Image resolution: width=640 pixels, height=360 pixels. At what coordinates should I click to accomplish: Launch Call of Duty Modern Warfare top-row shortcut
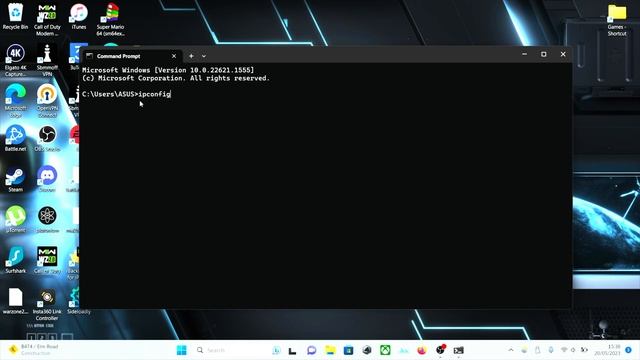point(47,20)
